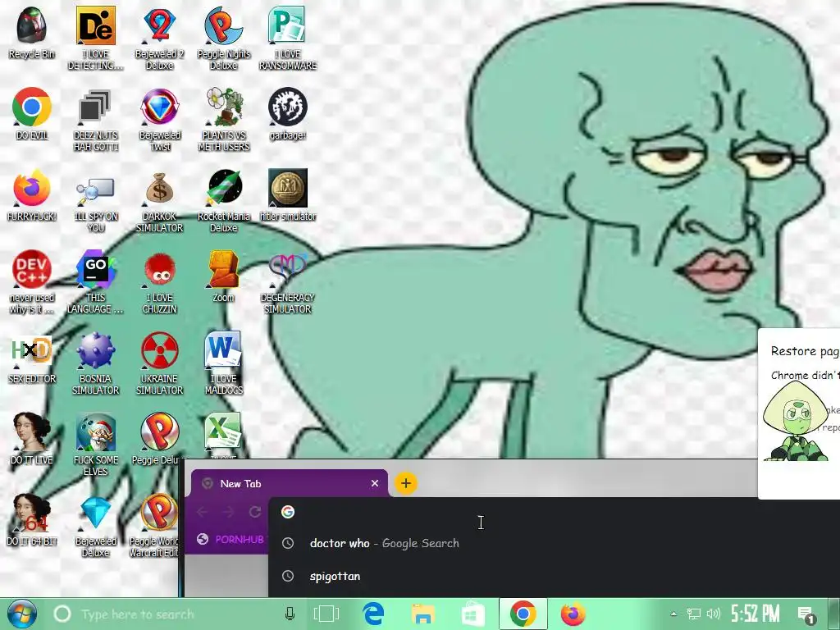Screen dimensions: 840x630
Task: Open the 'I LOVE RANSOMWARE' Publisher icon
Action: click(x=288, y=38)
